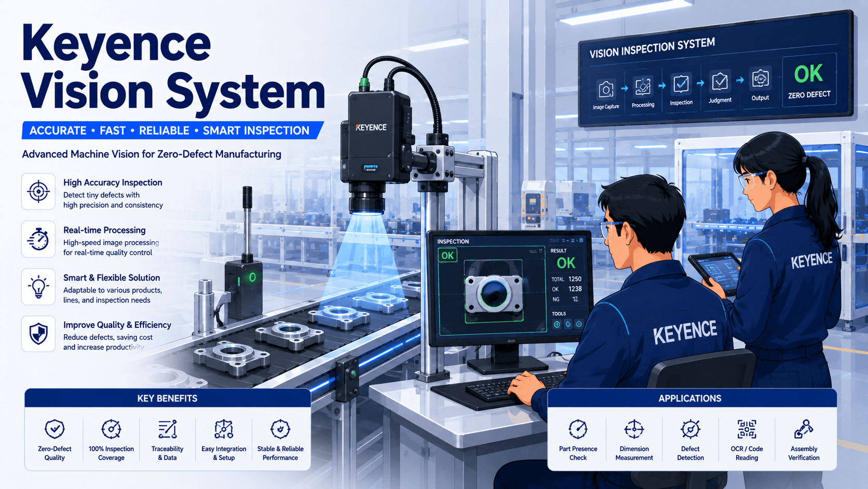Click the last TOOLS icon on inspection monitor
The width and height of the screenshot is (868, 489).
coord(579,324)
